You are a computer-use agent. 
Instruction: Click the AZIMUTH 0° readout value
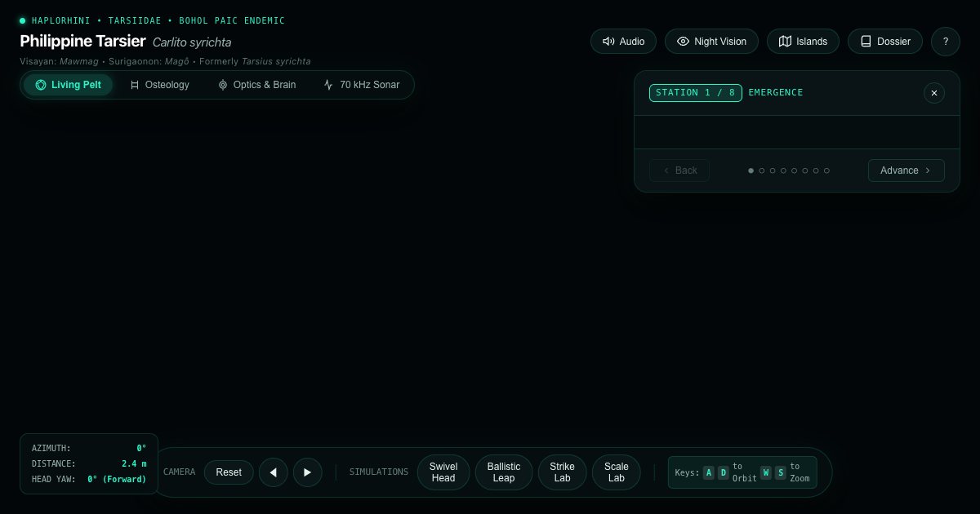point(141,448)
